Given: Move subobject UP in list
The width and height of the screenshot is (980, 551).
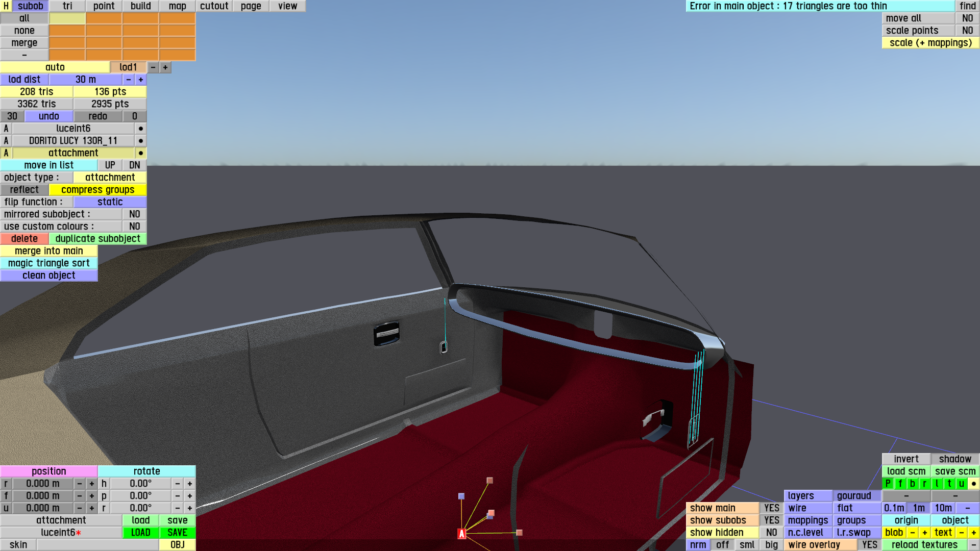Looking at the screenshot, I should [x=110, y=165].
